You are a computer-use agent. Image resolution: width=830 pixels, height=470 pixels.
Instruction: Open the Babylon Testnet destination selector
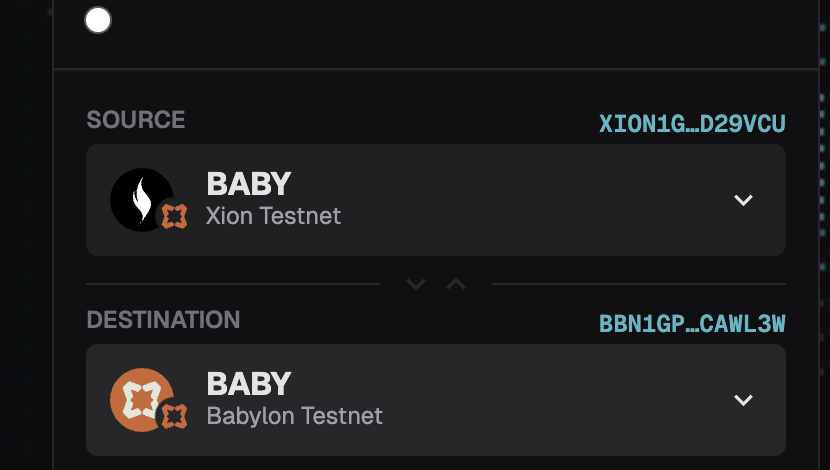[x=436, y=400]
